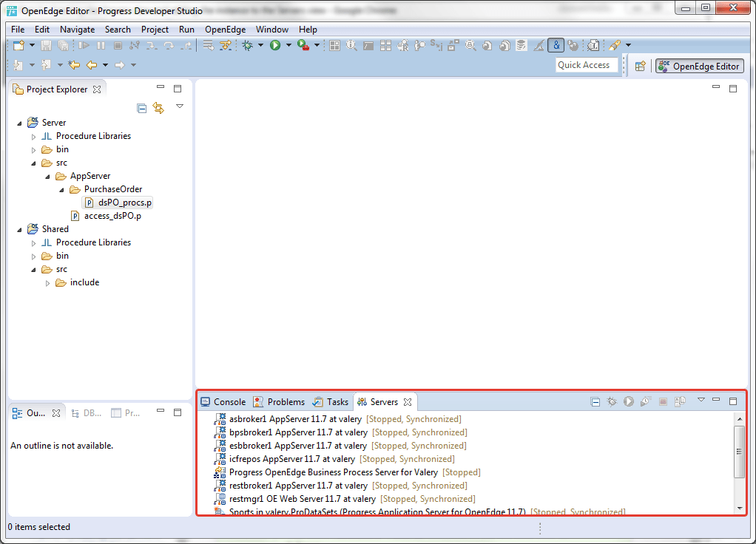
Task: Open the Help menu
Action: click(308, 30)
